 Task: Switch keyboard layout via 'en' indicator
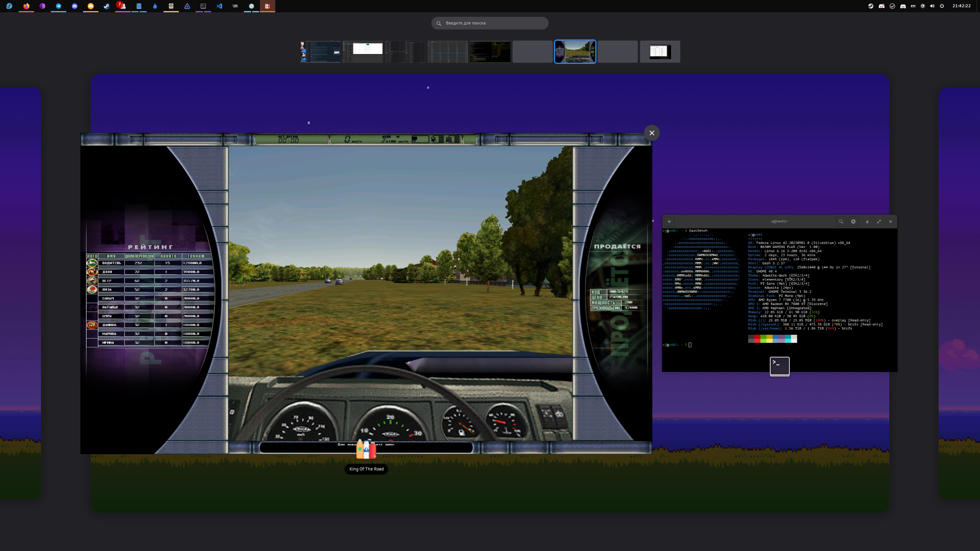(x=913, y=6)
